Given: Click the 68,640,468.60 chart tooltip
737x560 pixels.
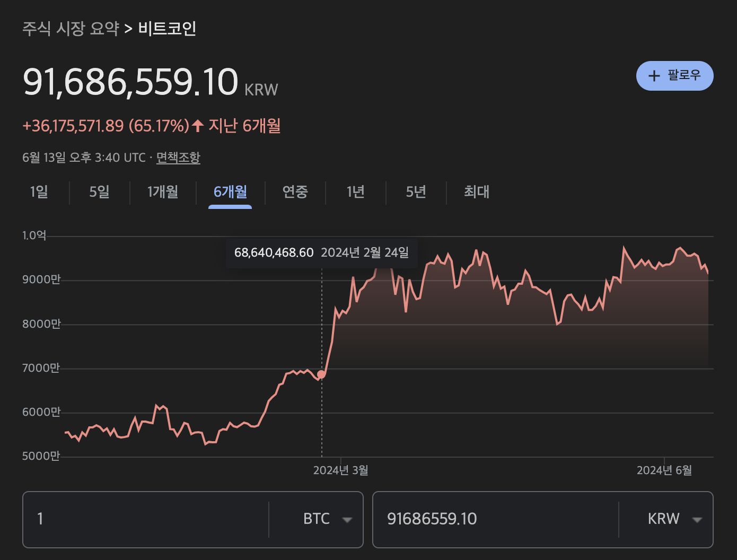Looking at the screenshot, I should (x=322, y=253).
